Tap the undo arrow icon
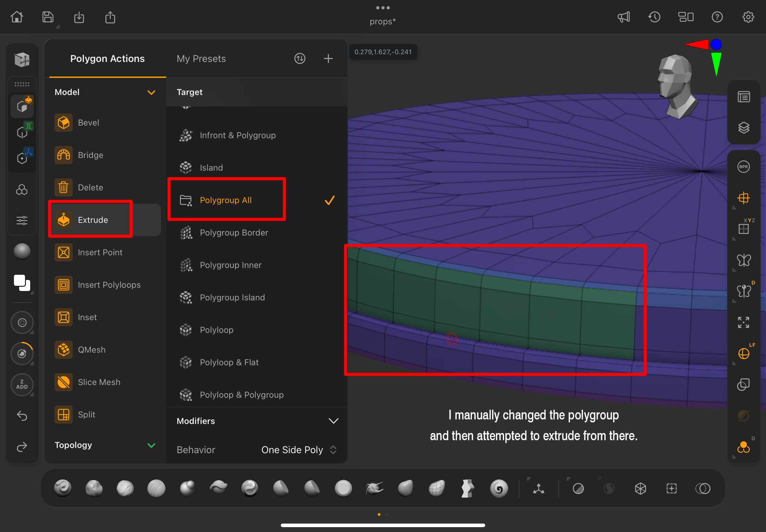766x532 pixels. (x=22, y=416)
